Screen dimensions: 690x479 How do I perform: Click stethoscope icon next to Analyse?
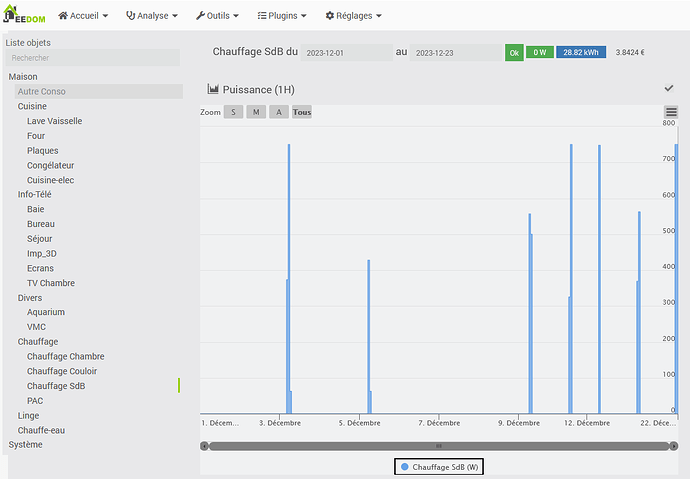tap(130, 15)
